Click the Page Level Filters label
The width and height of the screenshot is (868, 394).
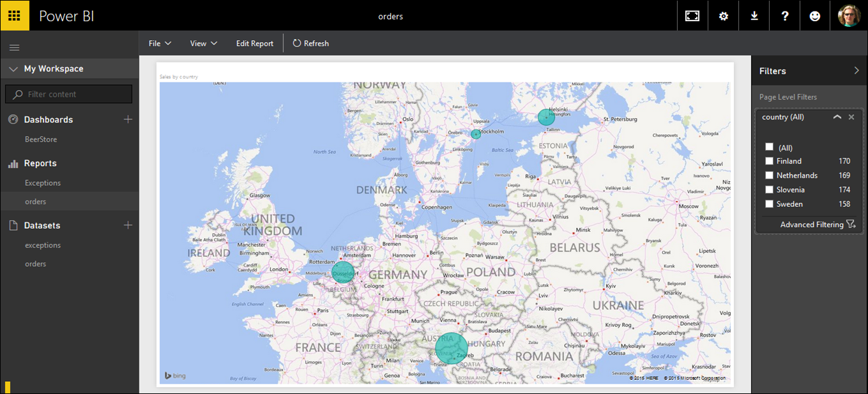pyautogui.click(x=788, y=97)
